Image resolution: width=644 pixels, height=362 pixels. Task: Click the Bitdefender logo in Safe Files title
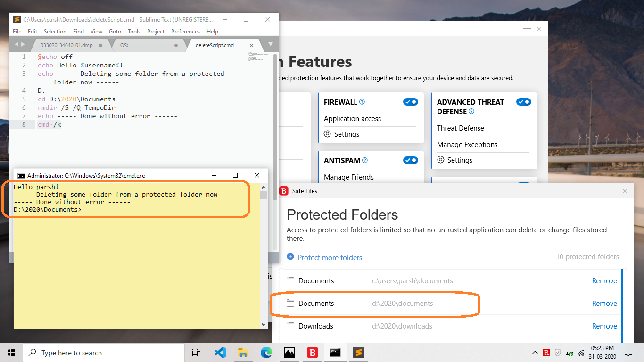(x=284, y=191)
